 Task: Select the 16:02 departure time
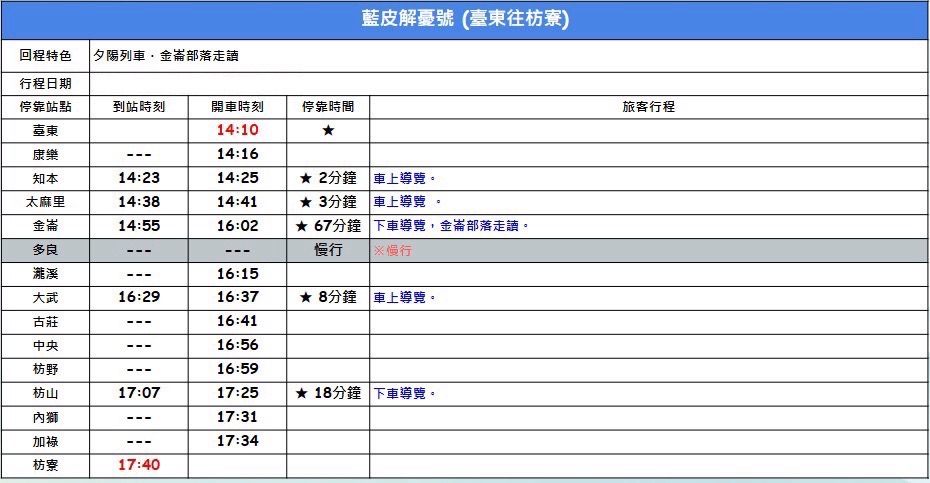(237, 226)
